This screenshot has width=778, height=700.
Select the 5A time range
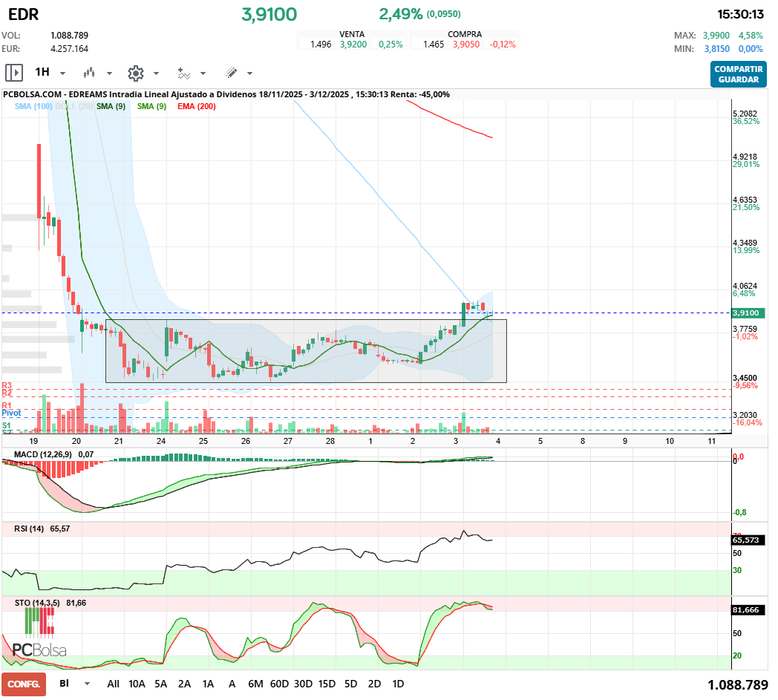click(160, 684)
